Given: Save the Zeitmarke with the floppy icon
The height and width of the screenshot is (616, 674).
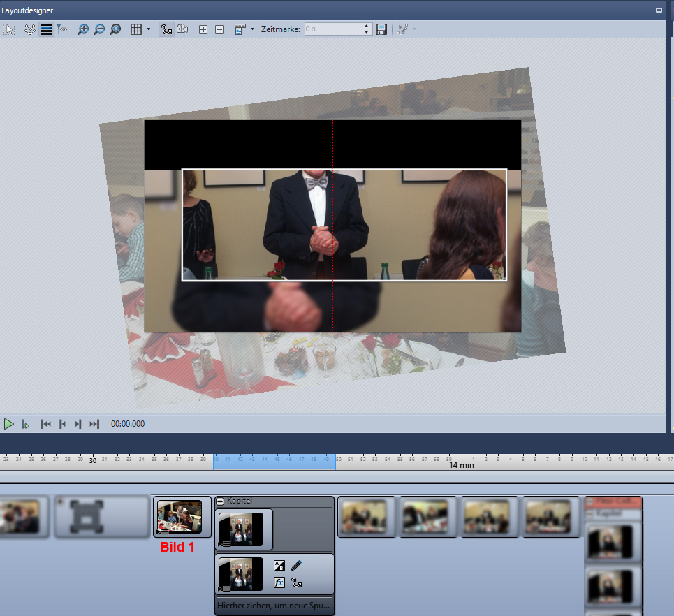Looking at the screenshot, I should pos(381,29).
